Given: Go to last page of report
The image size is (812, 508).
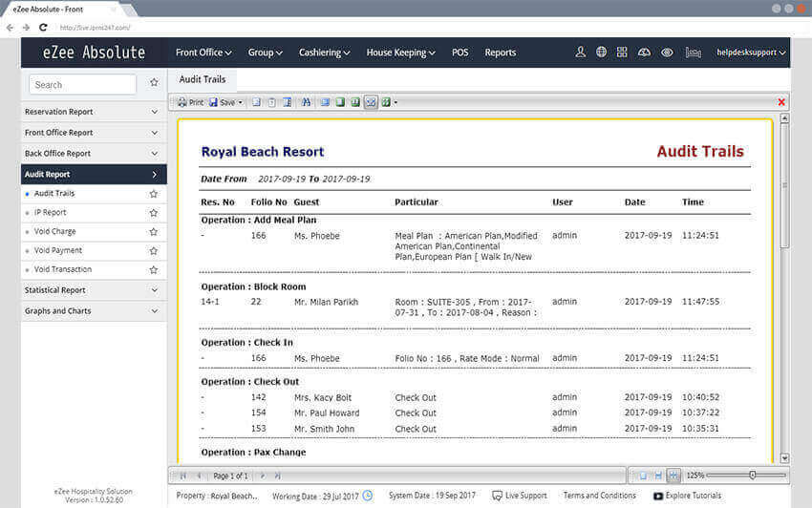Looking at the screenshot, I should [x=278, y=476].
